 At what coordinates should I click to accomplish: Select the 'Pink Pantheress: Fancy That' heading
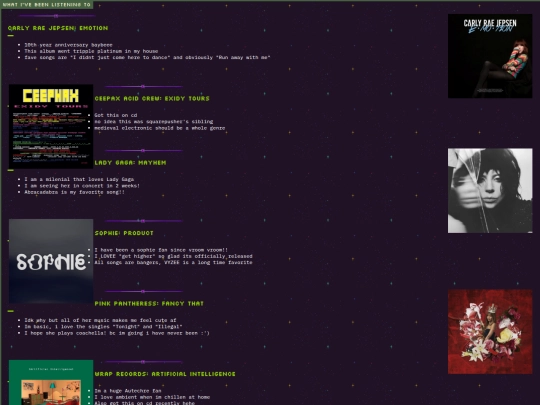(x=149, y=303)
